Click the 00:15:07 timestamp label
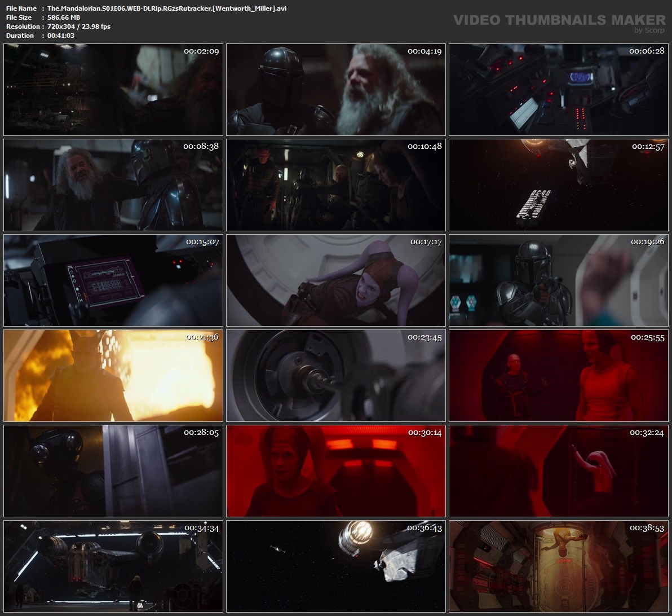672x616 pixels. pyautogui.click(x=202, y=242)
